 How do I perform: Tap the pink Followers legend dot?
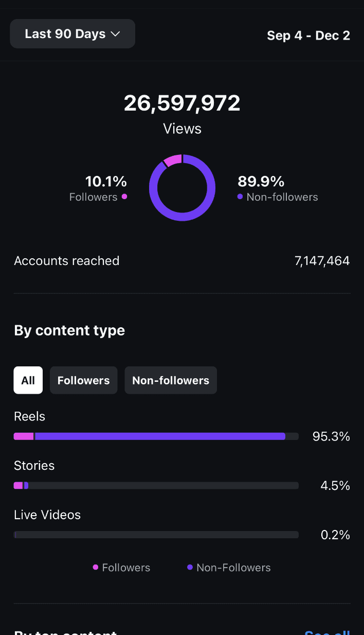(95, 567)
